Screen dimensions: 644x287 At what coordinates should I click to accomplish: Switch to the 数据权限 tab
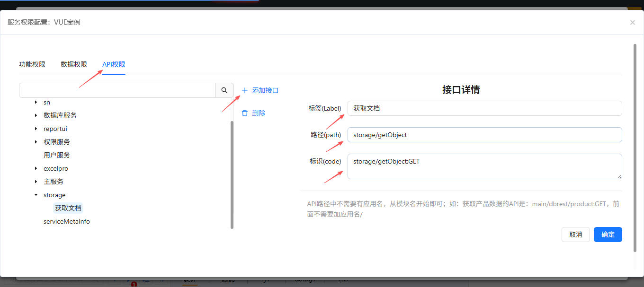(x=74, y=64)
